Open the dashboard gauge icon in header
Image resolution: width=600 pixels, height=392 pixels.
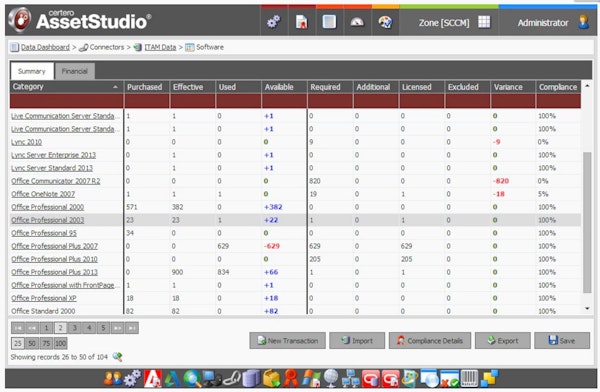click(357, 22)
